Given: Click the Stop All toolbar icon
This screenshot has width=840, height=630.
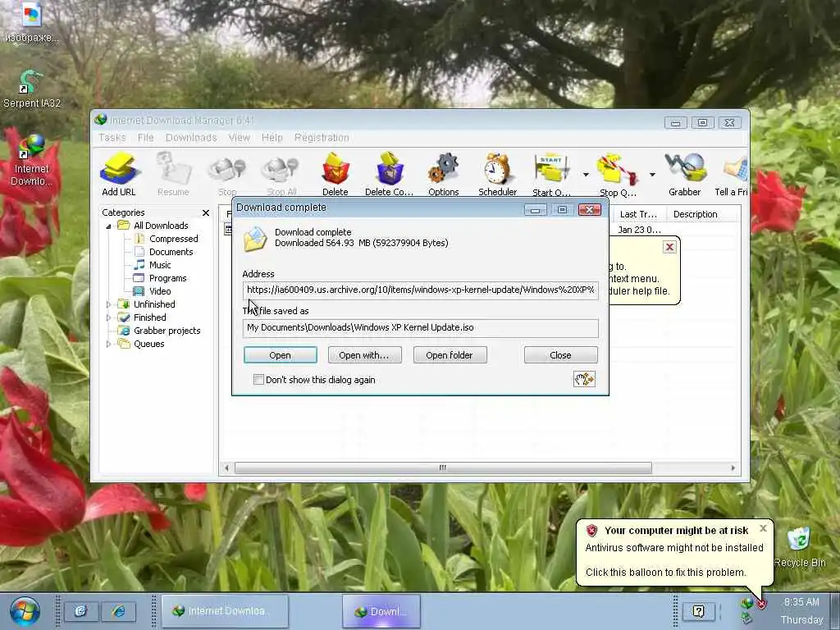Looking at the screenshot, I should [281, 174].
